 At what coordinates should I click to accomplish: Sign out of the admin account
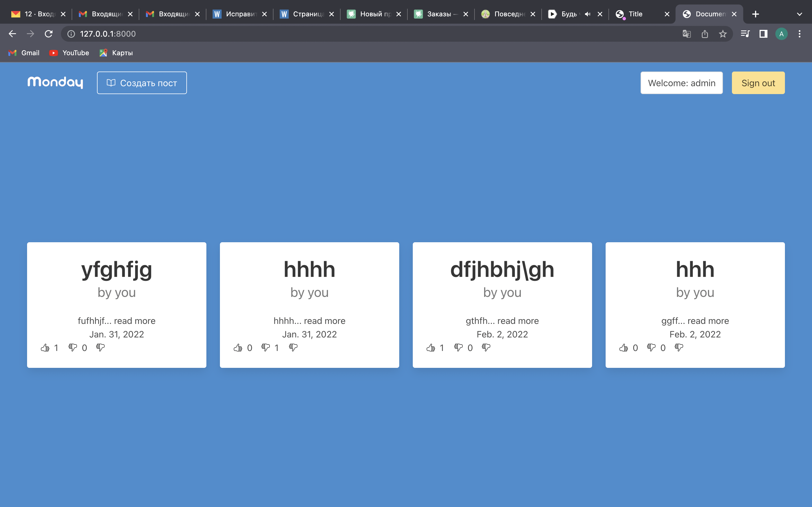click(x=758, y=83)
